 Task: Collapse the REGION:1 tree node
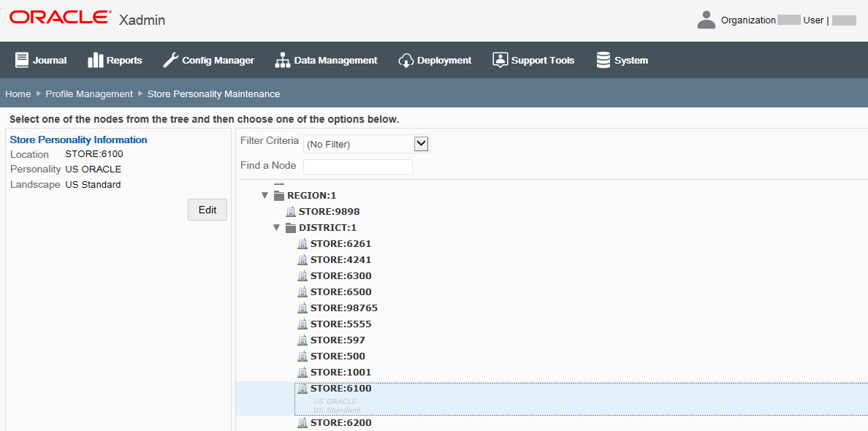point(264,195)
